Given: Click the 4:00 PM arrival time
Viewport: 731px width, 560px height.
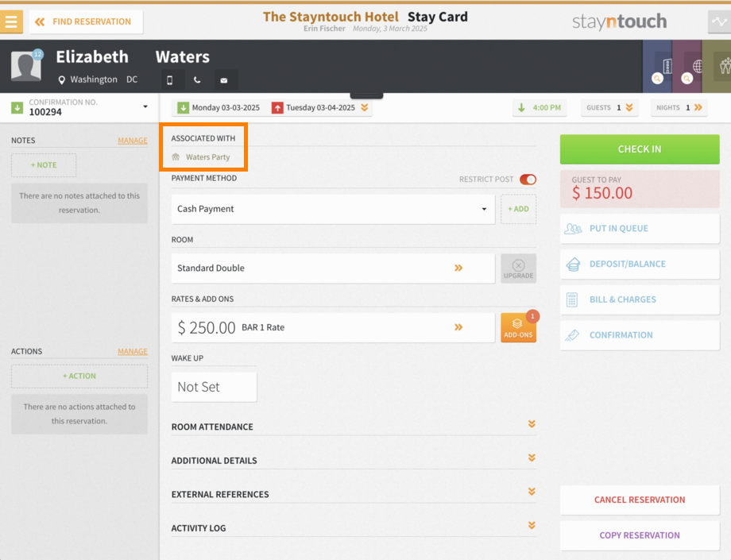Looking at the screenshot, I should coord(540,107).
